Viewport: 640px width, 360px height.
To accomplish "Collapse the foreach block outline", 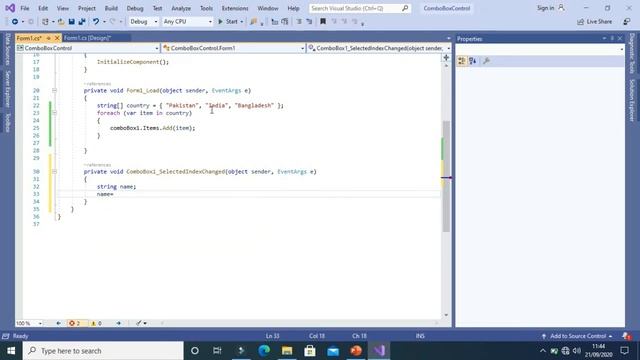I will click(x=54, y=113).
